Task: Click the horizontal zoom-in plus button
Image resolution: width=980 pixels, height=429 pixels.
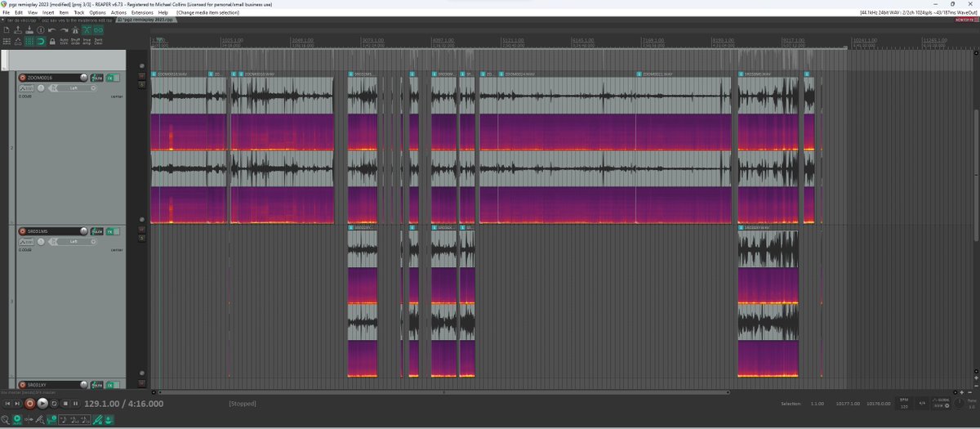Action: point(962,392)
